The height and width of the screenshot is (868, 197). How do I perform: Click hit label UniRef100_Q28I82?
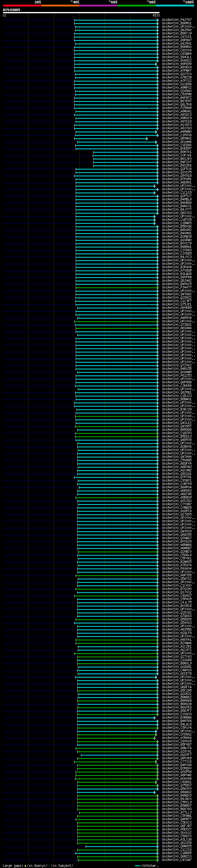click(177, 613)
